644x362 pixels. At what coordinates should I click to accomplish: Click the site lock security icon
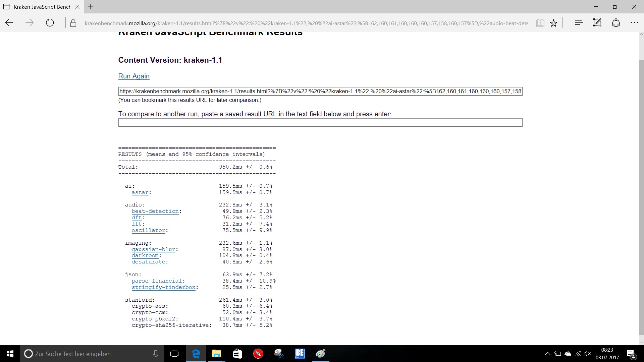pos(73,23)
